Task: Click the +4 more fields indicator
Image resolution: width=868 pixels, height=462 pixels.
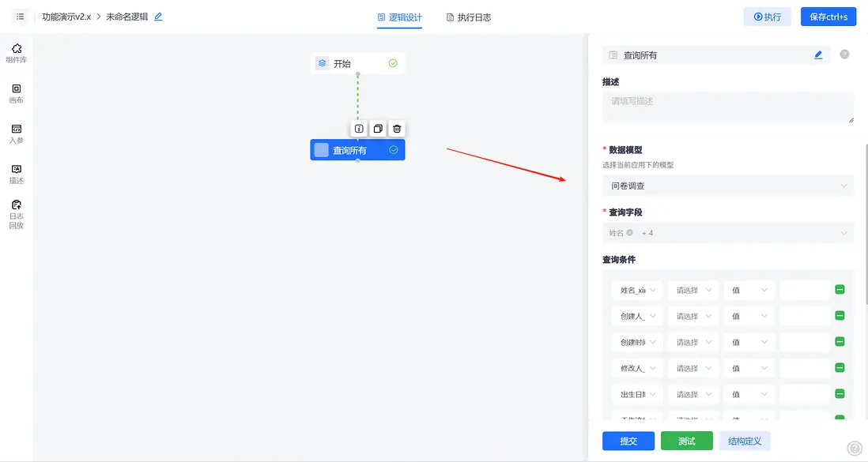Action: pyautogui.click(x=647, y=233)
